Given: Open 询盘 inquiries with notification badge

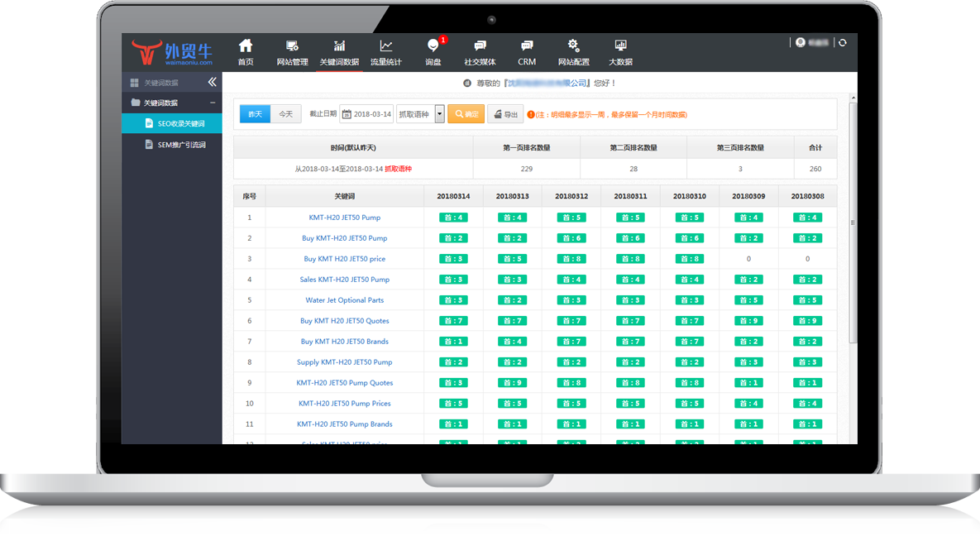Looking at the screenshot, I should pyautogui.click(x=433, y=52).
